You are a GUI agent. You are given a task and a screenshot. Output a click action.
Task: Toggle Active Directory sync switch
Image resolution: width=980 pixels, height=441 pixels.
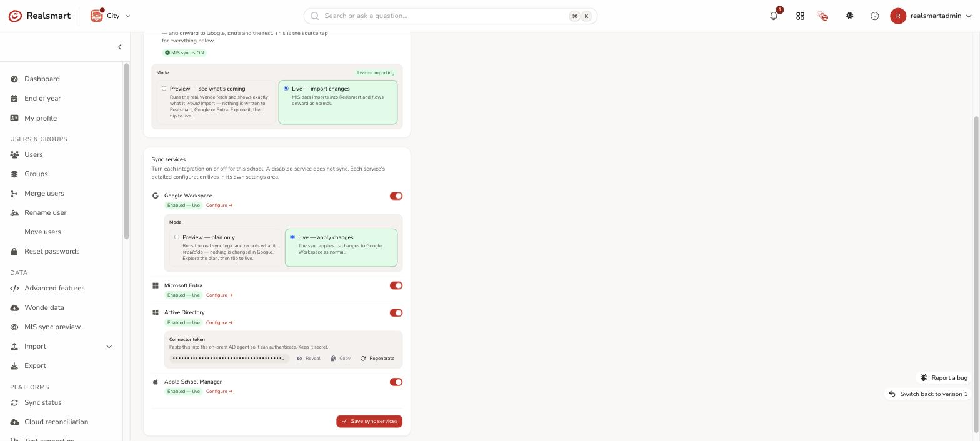[396, 313]
